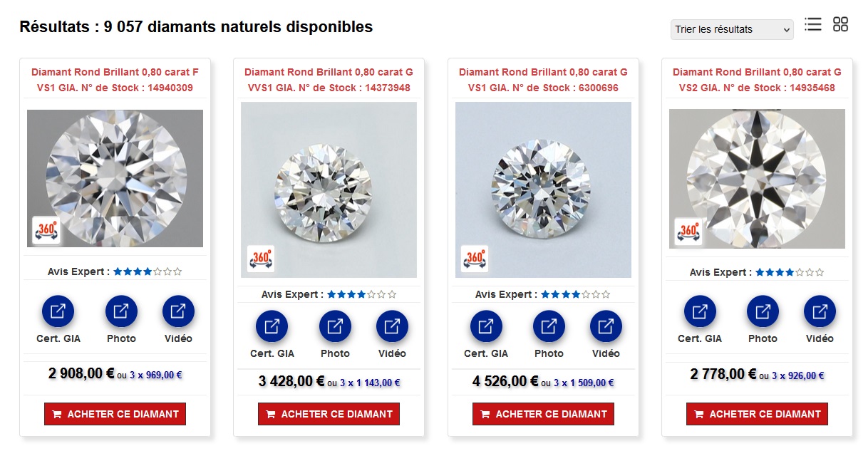Open 360° viewer on diamond 14373948

[261, 260]
